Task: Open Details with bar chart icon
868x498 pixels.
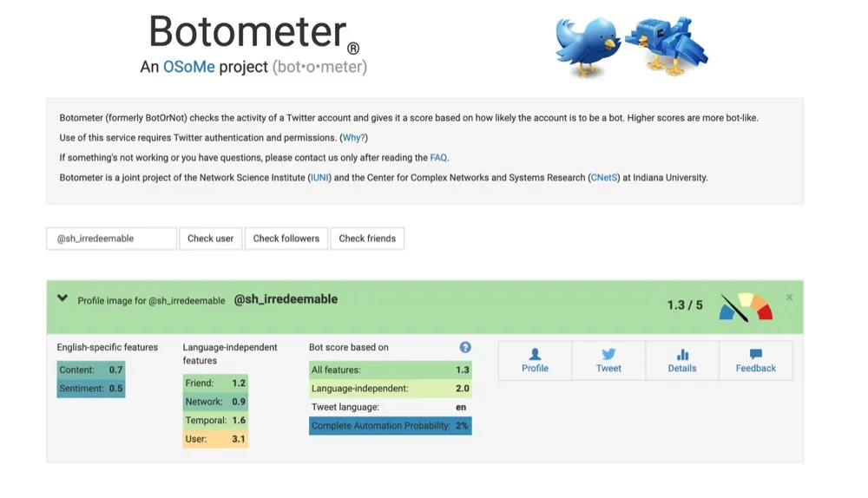Action: point(682,360)
